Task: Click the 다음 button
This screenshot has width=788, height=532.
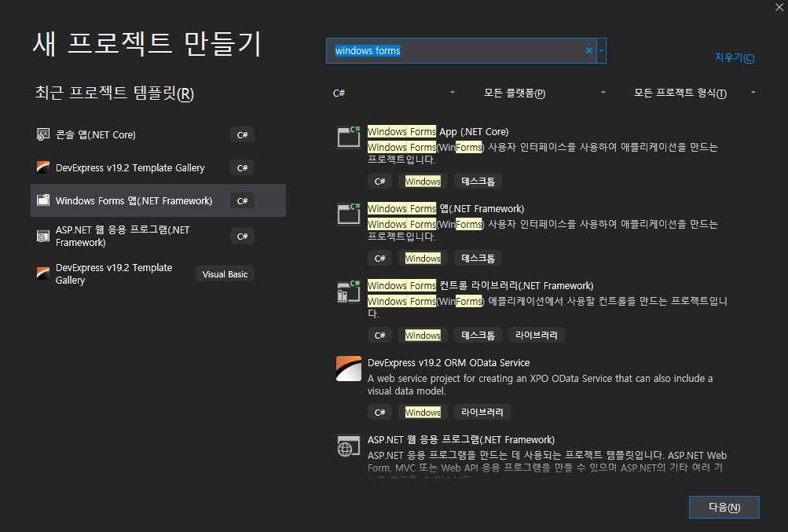Action: [x=724, y=507]
